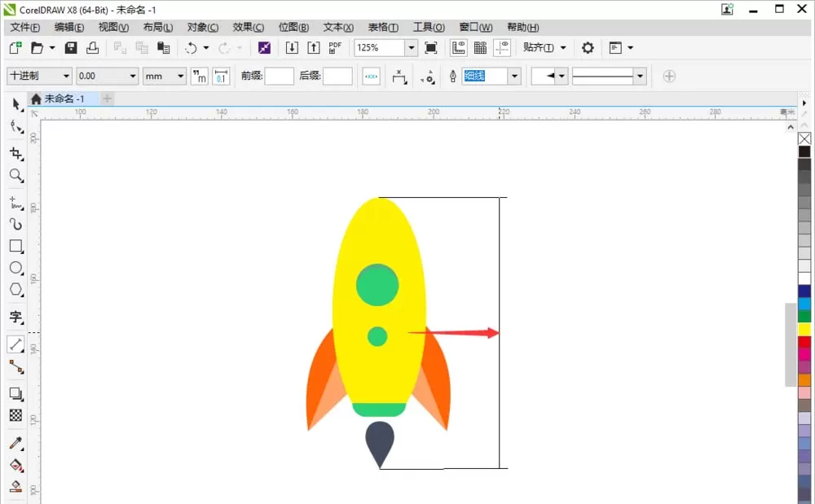Image resolution: width=815 pixels, height=504 pixels.
Task: Open the dimension style 十进制 dropdown
Action: point(66,77)
